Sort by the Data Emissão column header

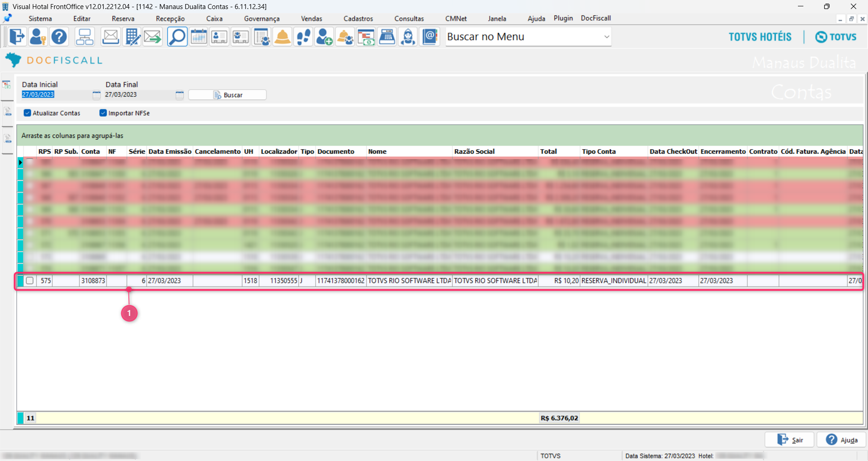pos(170,151)
